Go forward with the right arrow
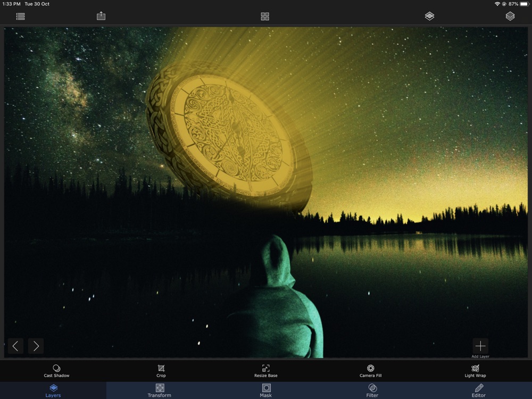The width and height of the screenshot is (532, 399). (x=36, y=346)
